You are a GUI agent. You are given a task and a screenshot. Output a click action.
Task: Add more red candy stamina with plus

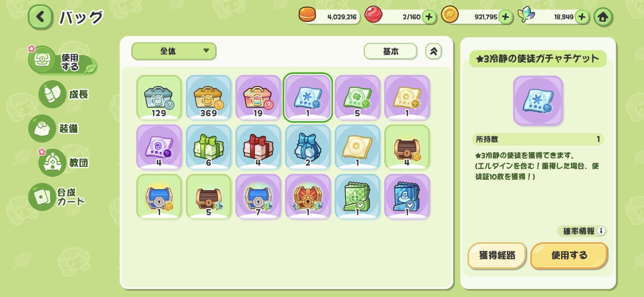tap(429, 17)
